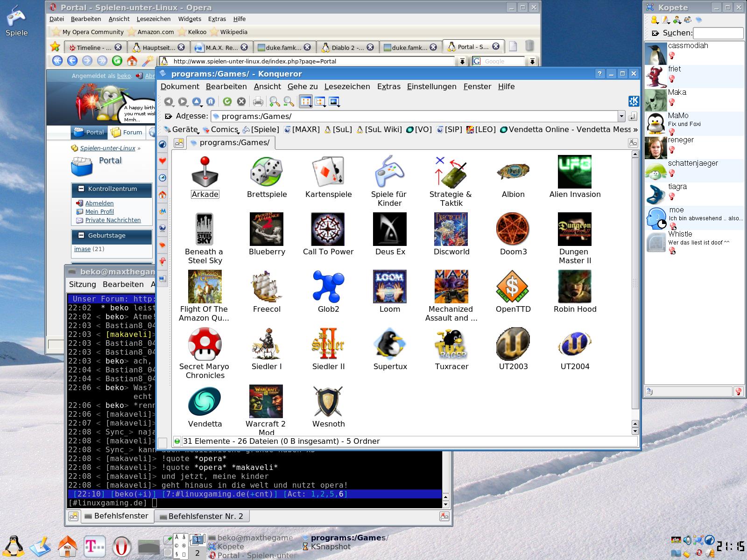The image size is (747, 560).
Task: Click Opera's URL address field
Action: click(307, 61)
